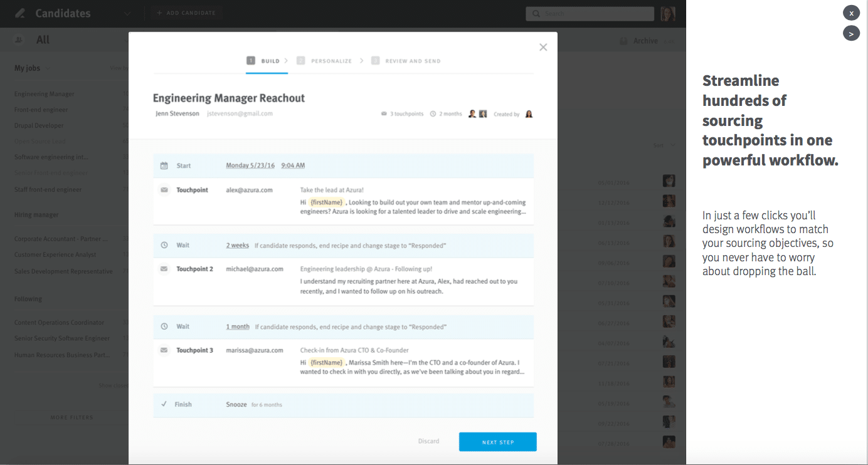
Task: Go to Review and Send step tab
Action: click(x=406, y=61)
